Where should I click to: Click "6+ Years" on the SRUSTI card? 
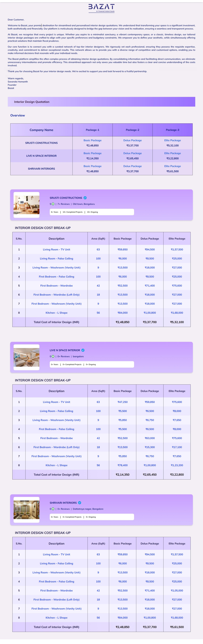[55, 212]
